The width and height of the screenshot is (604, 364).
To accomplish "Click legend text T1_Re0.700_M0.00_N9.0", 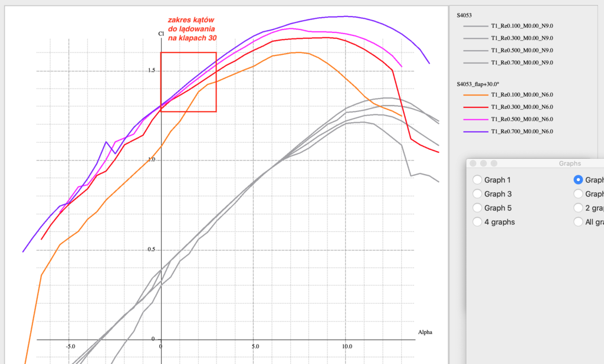I will point(521,63).
